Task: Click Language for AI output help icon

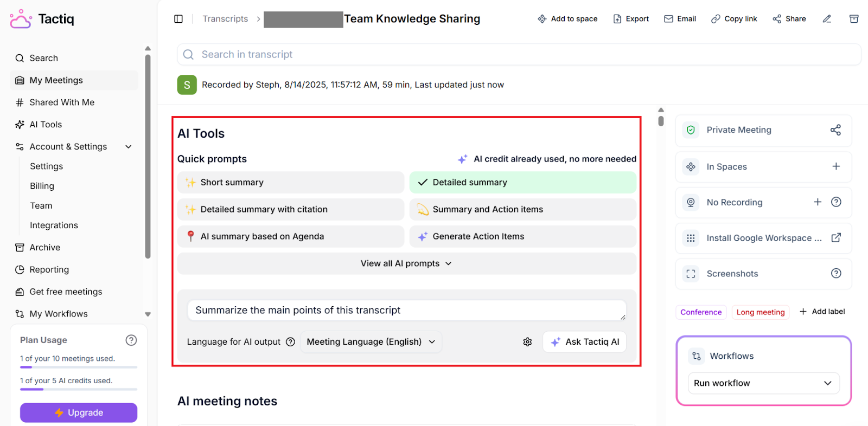Action: point(290,342)
